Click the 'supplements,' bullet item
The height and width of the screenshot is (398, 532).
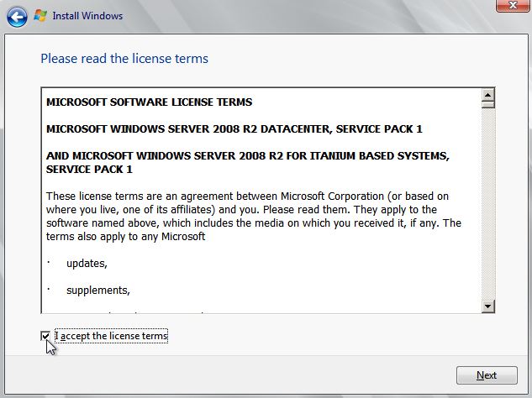[98, 291]
